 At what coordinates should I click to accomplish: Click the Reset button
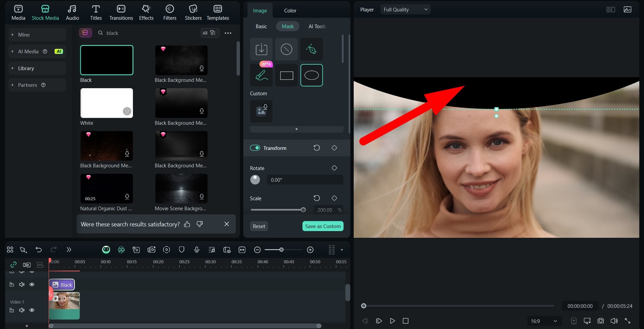(x=259, y=226)
